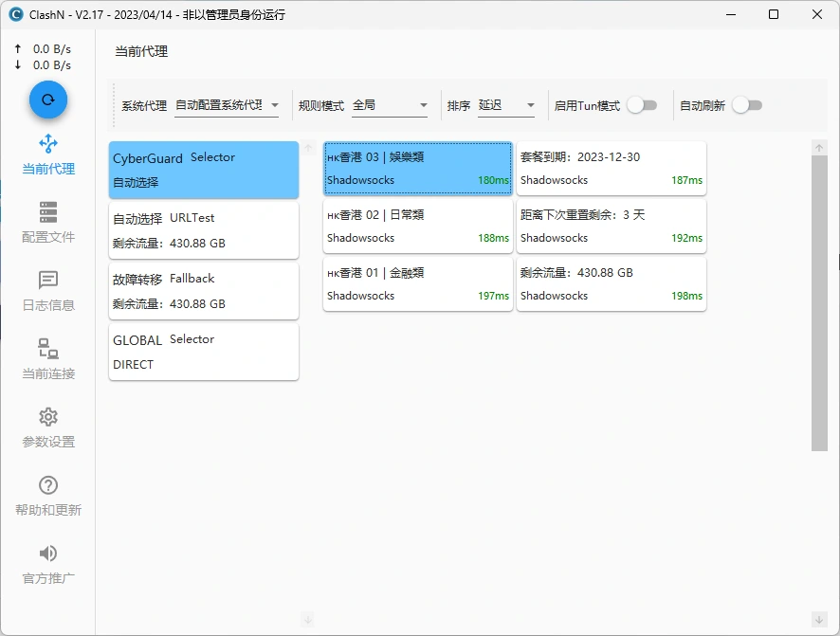Open 当前连接 connections icon
This screenshot has height=636, width=840.
(x=48, y=349)
